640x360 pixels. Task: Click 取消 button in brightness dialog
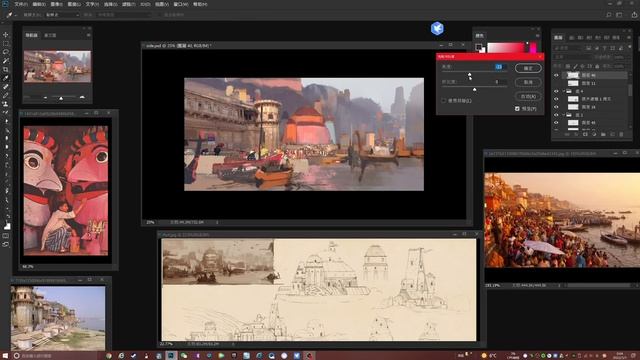[x=528, y=82]
